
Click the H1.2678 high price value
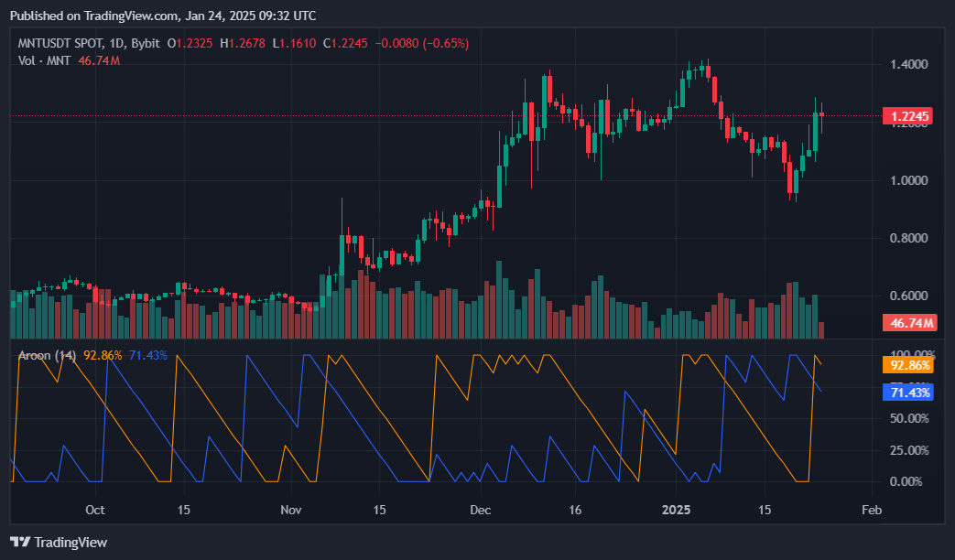coord(243,42)
